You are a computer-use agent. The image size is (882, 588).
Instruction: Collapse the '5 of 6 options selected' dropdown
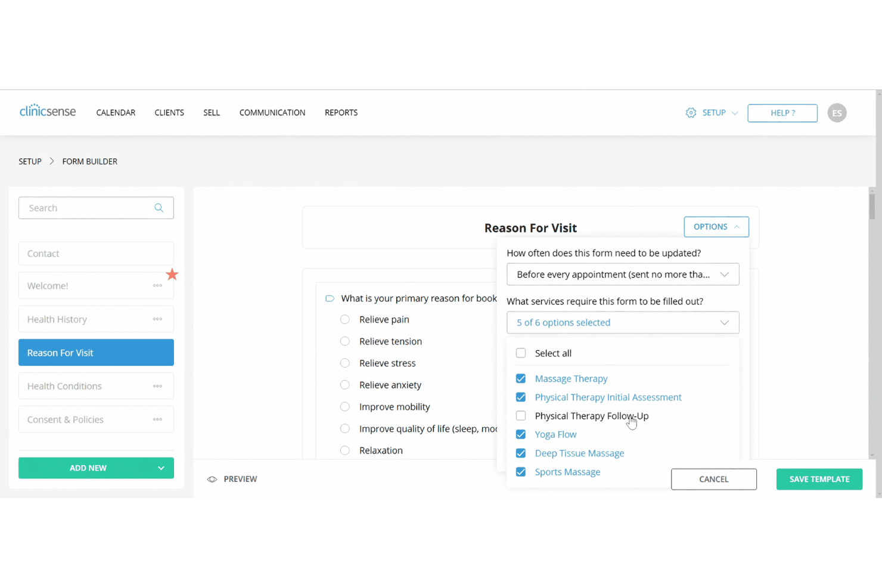point(623,322)
